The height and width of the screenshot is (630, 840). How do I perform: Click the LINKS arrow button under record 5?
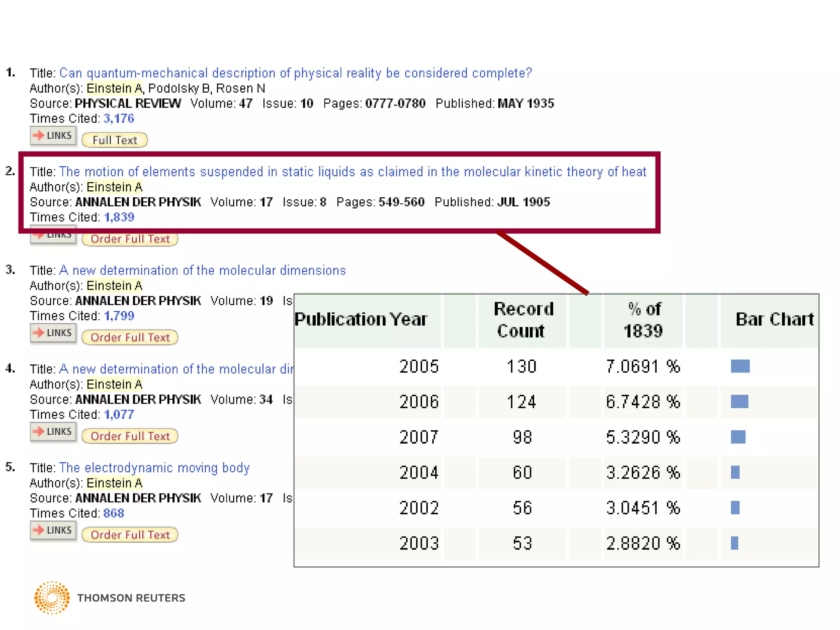[x=53, y=530]
